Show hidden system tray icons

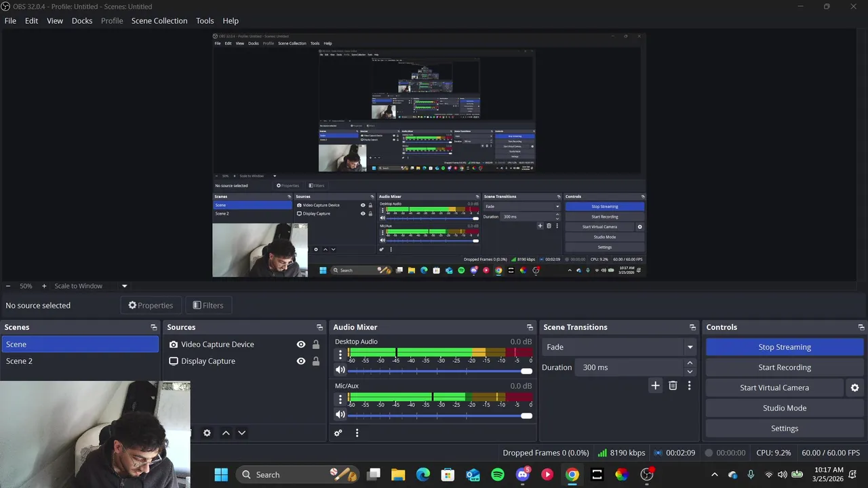point(714,474)
